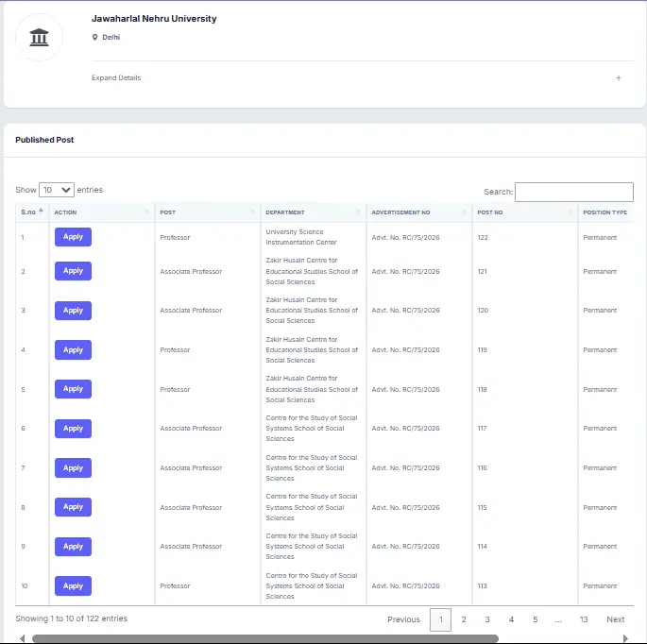Image resolution: width=647 pixels, height=644 pixels.
Task: Sort by Action column sort arrows
Action: tap(146, 212)
